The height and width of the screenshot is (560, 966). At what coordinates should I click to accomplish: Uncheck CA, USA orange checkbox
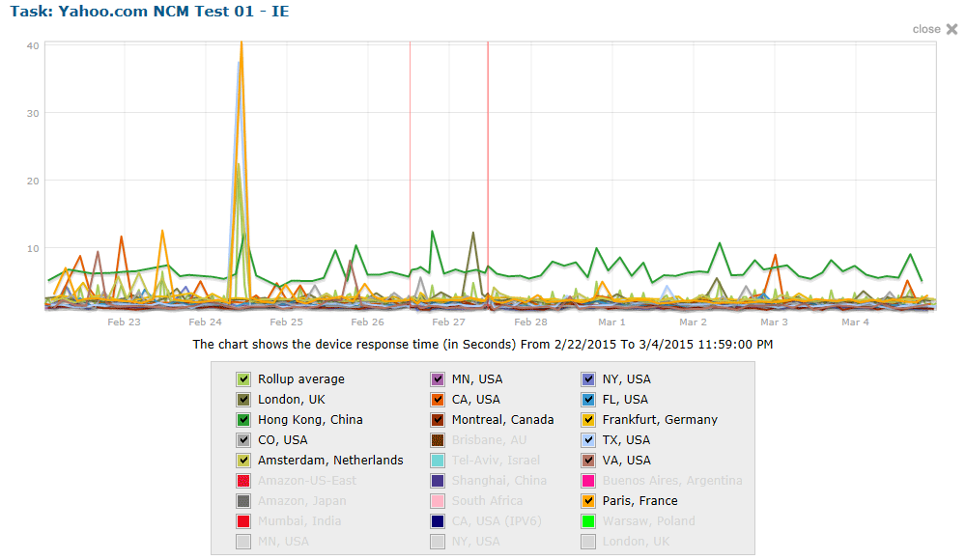[438, 399]
